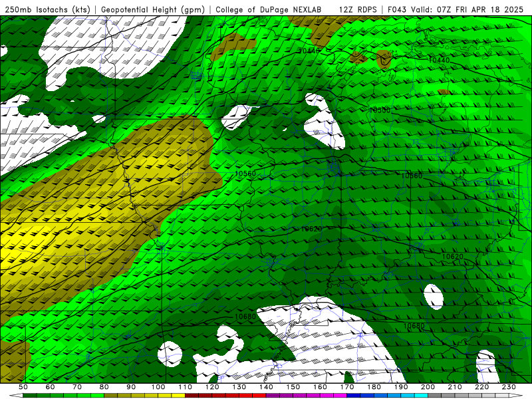Click the 80 value on the color scale
The width and height of the screenshot is (532, 399).
pos(104,387)
